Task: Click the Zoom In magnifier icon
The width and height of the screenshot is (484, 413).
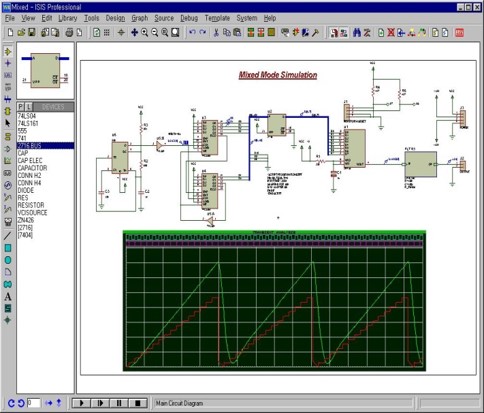Action: [x=145, y=32]
